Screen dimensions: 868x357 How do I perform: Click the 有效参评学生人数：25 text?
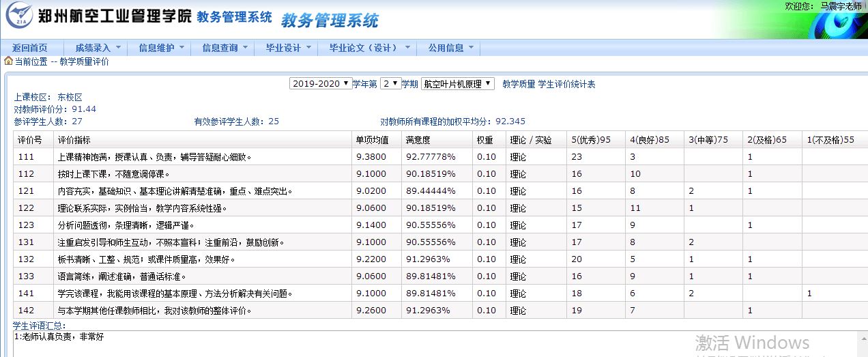click(237, 122)
